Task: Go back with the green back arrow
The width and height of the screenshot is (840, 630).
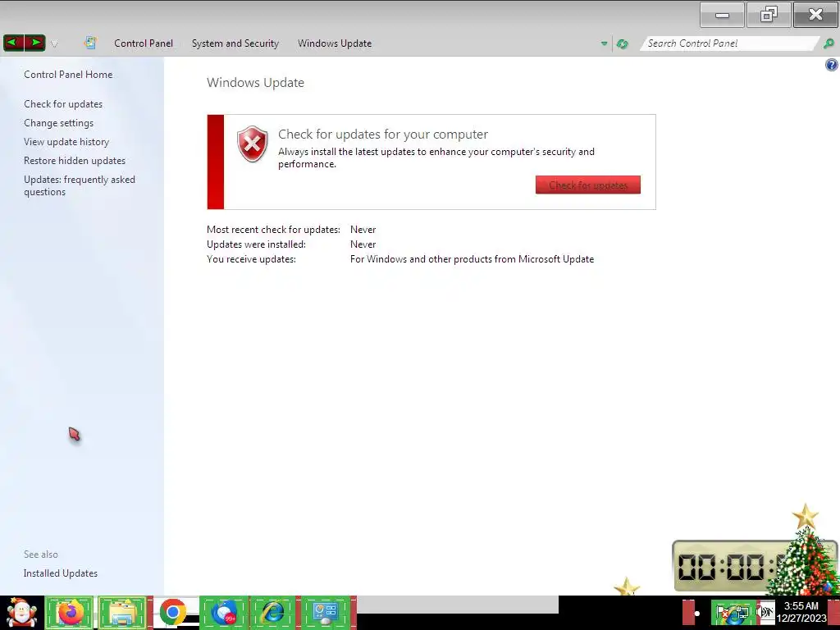Action: 13,43
